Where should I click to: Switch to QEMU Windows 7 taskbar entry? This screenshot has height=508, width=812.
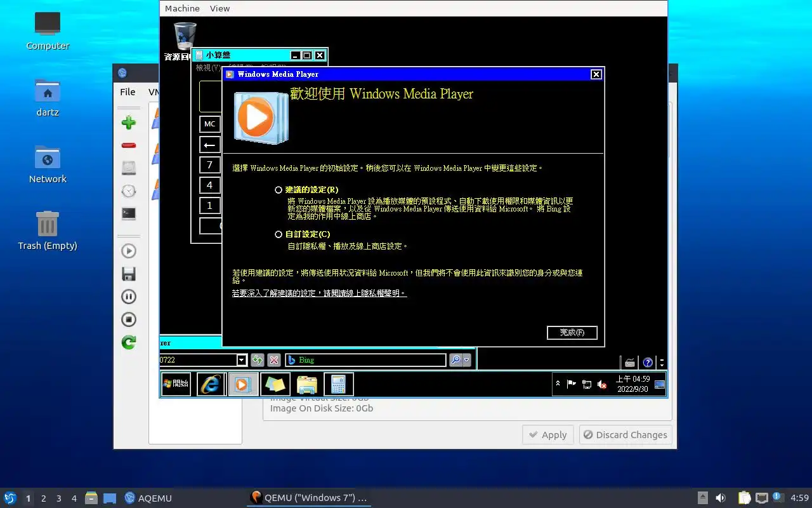309,498
